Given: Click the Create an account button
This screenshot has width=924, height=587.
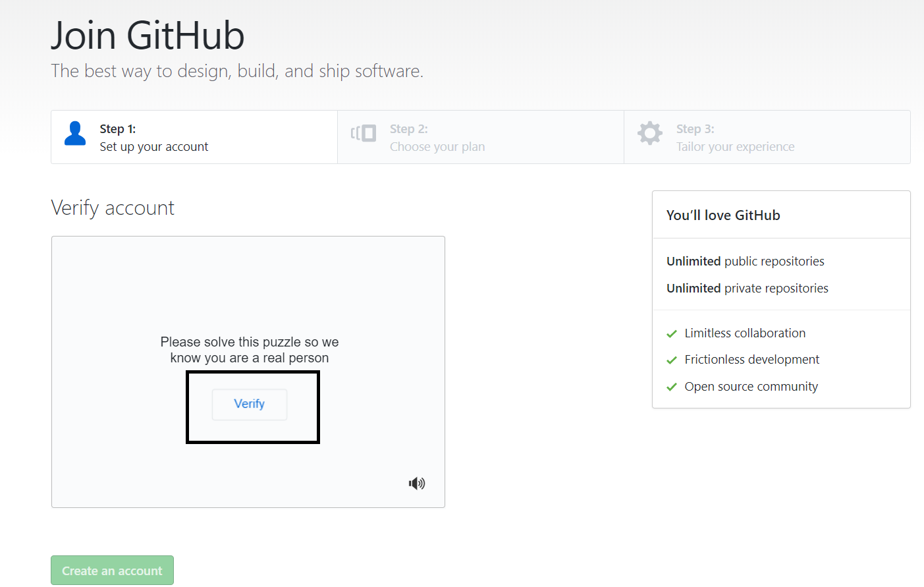Looking at the screenshot, I should 112,571.
